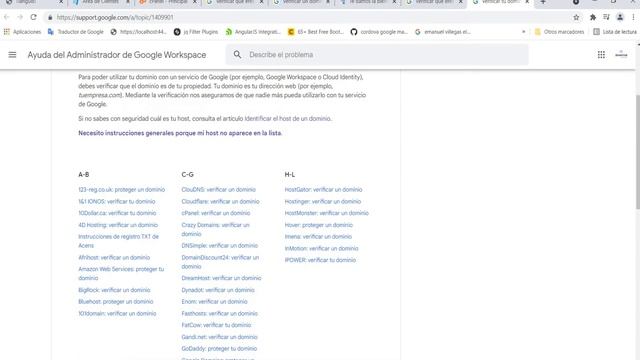The height and width of the screenshot is (360, 640).
Task: Switch to the Área de Cliente tab
Action: click(101, 2)
